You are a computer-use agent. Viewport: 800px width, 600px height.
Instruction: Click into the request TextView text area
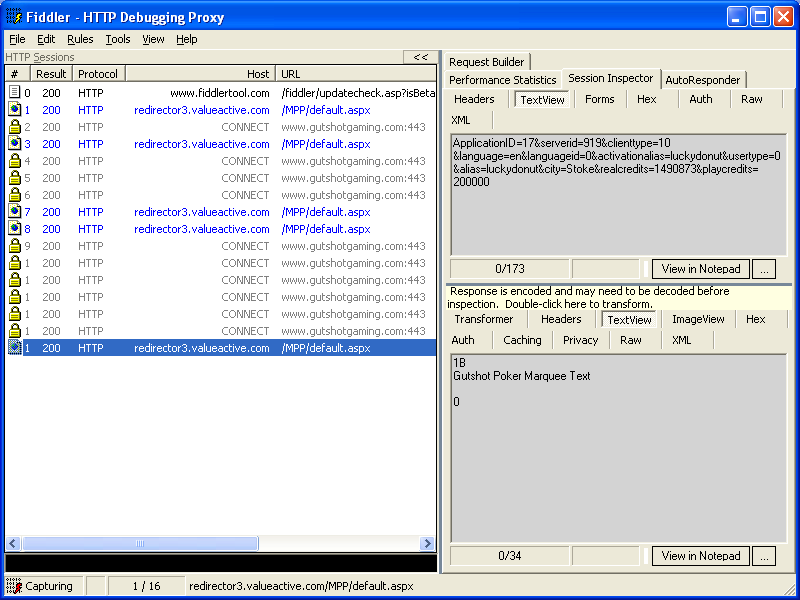click(x=618, y=195)
